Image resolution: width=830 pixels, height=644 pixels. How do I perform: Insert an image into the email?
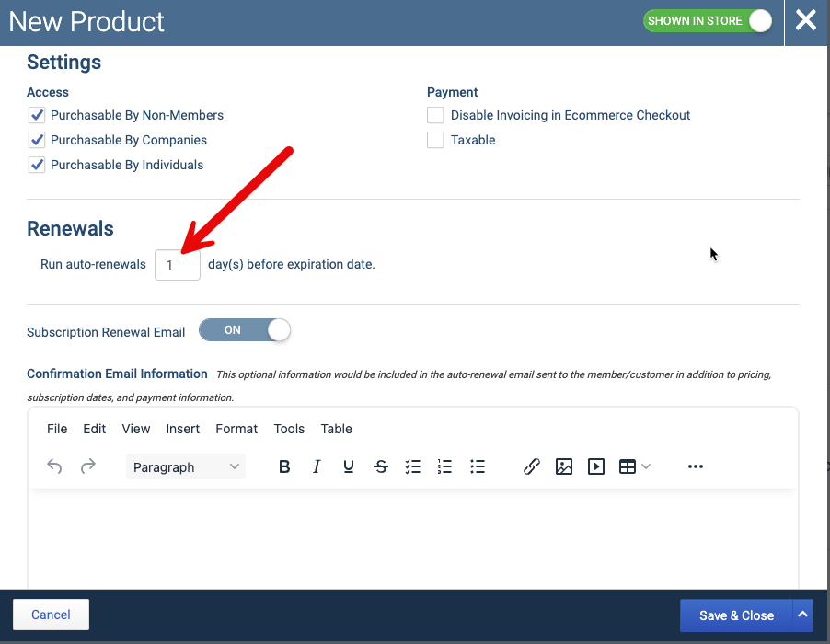click(564, 466)
